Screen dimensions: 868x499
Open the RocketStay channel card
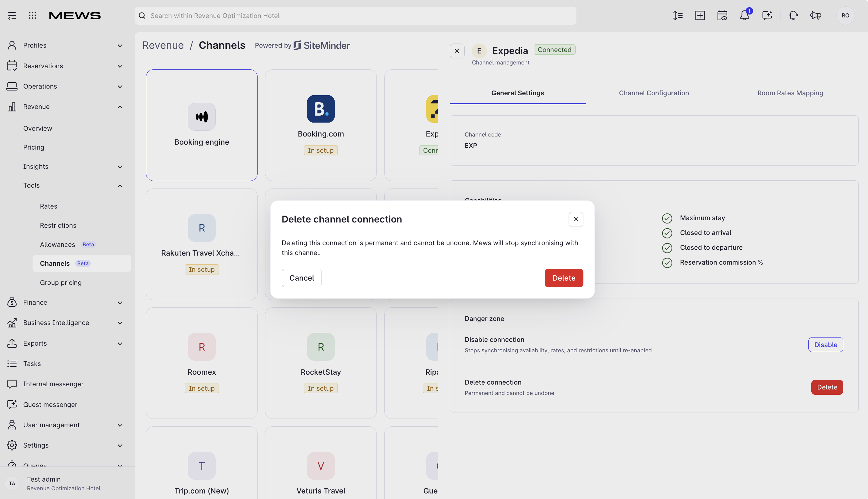321,363
